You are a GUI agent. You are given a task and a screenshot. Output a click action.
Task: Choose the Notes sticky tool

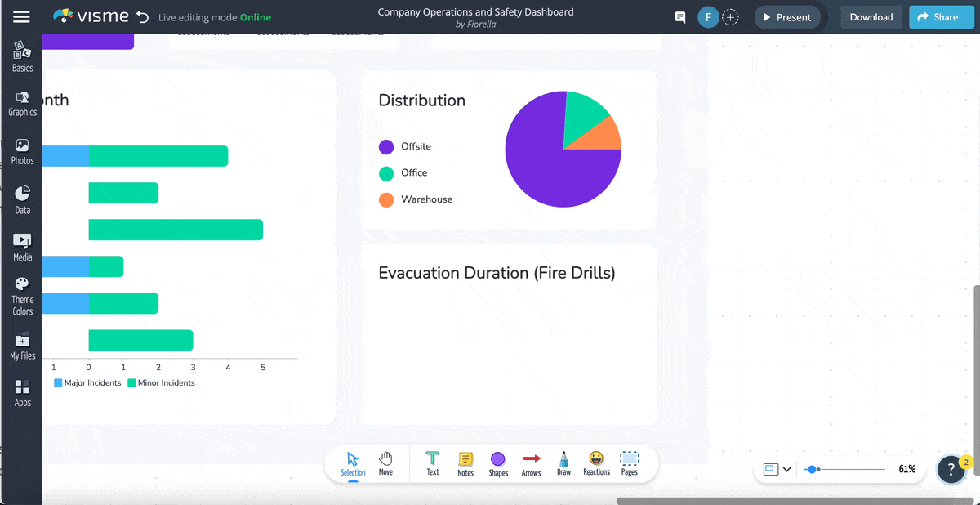click(465, 463)
